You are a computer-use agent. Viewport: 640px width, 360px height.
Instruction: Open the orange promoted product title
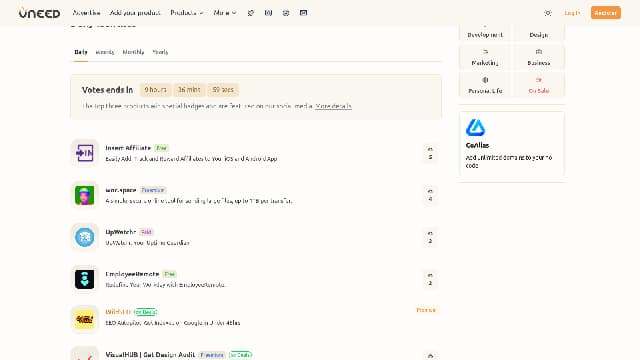118,312
